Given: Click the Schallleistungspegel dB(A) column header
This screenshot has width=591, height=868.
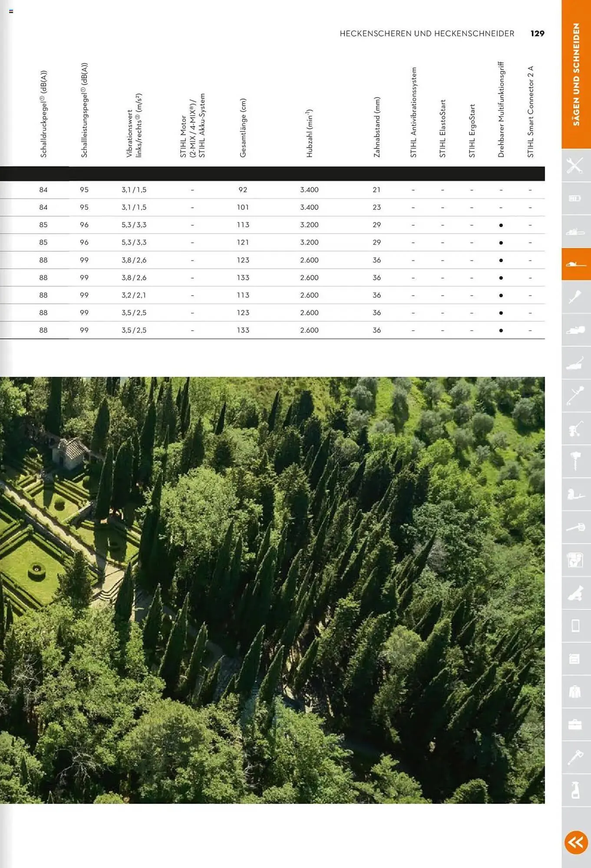Looking at the screenshot, I should [x=84, y=110].
